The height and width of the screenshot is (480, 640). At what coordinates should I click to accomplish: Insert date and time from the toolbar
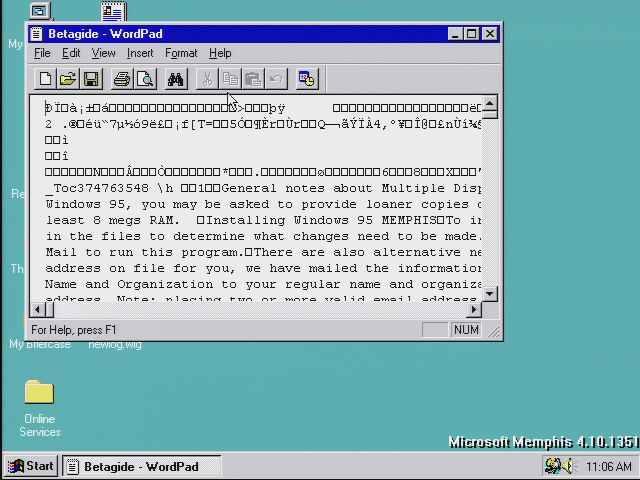click(307, 79)
